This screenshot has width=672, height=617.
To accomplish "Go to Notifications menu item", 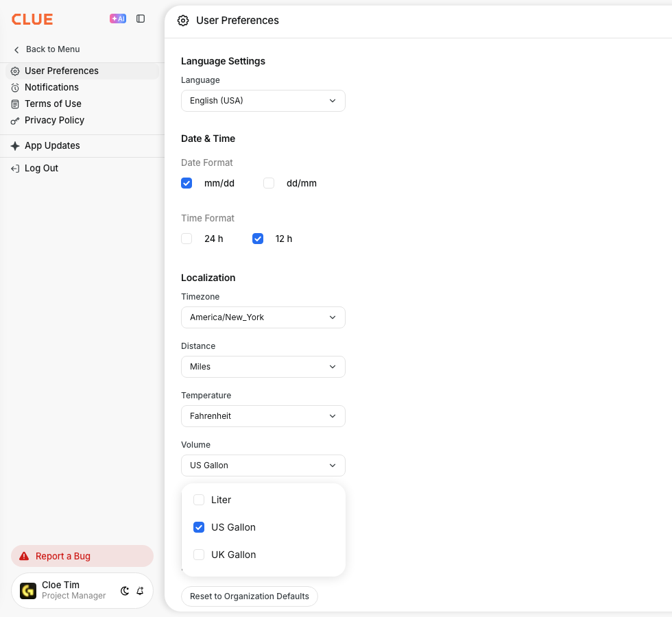I will tap(82, 88).
